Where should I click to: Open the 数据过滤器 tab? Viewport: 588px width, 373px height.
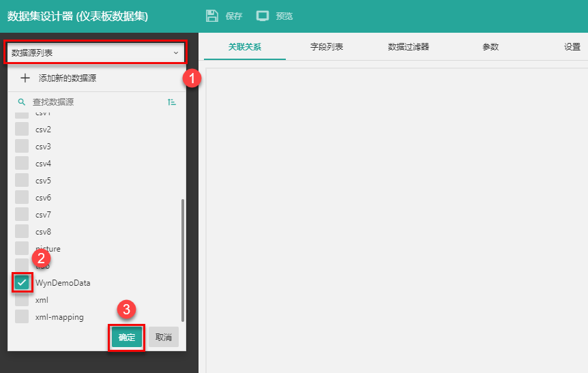pyautogui.click(x=409, y=47)
